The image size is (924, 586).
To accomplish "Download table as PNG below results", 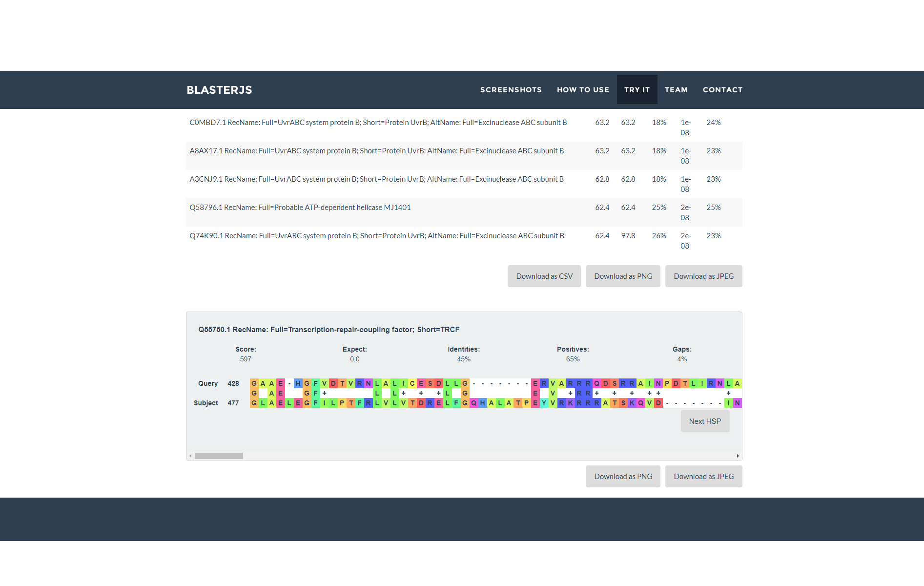I will pyautogui.click(x=623, y=276).
